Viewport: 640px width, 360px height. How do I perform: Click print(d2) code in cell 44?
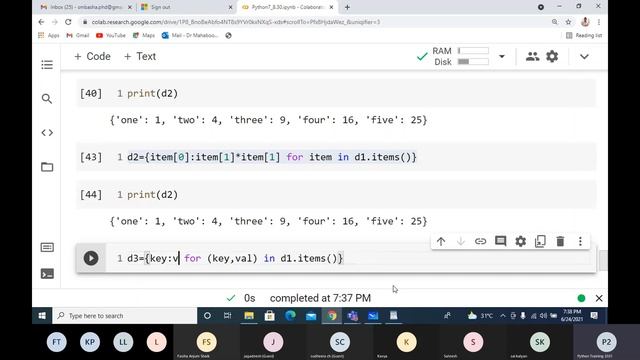click(152, 195)
